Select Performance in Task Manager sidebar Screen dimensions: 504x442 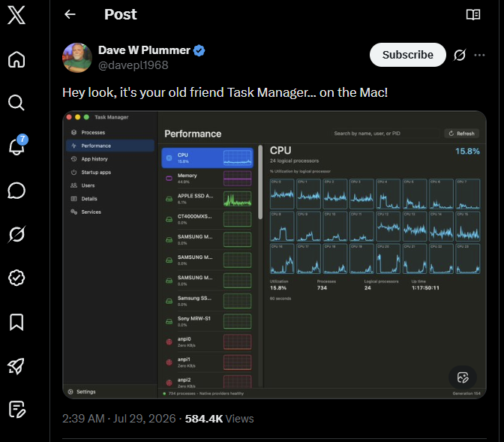coord(110,146)
